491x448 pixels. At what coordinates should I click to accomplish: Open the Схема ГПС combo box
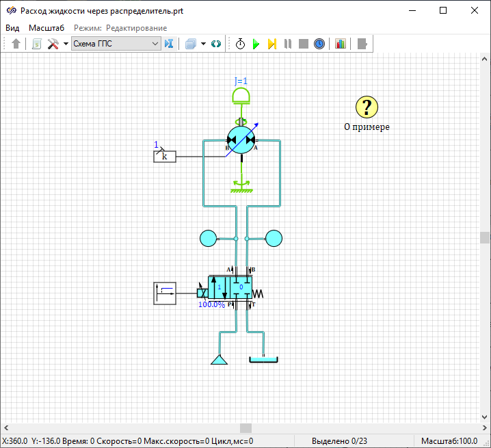[x=116, y=44]
